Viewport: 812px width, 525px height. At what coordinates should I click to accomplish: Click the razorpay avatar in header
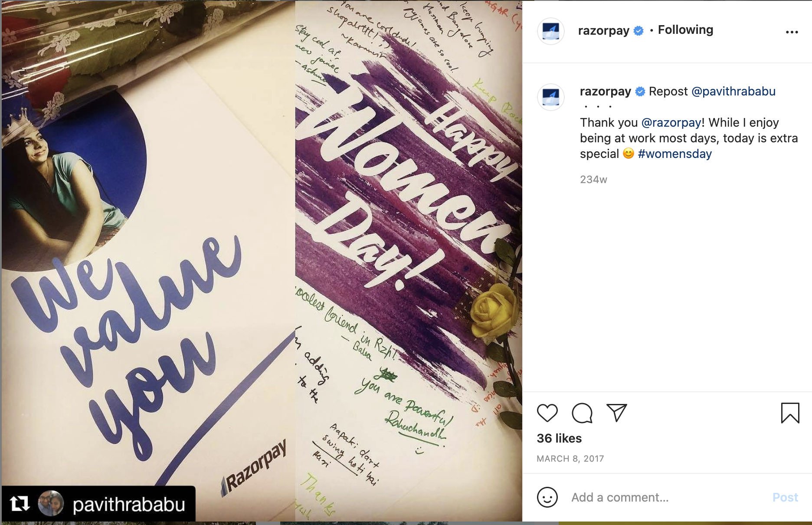click(551, 31)
